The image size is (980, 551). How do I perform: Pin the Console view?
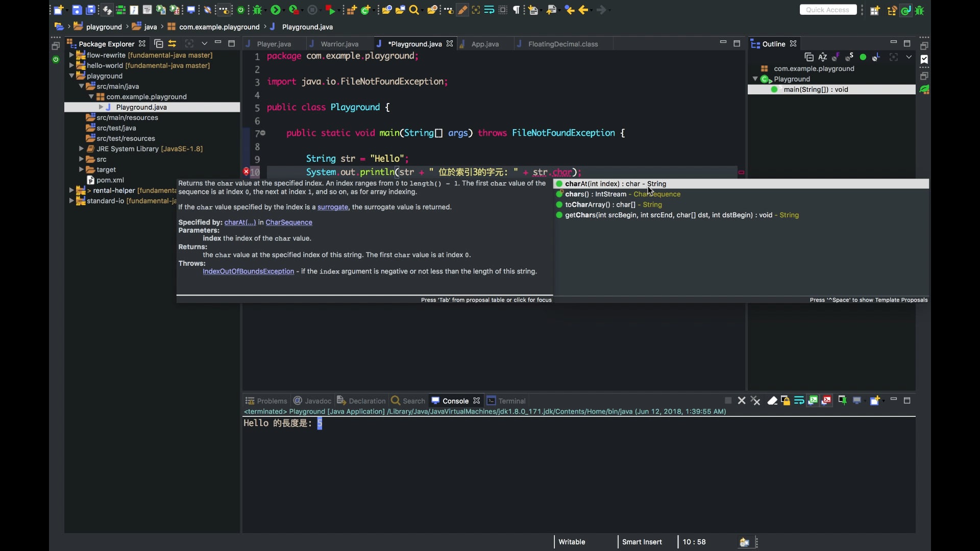(843, 401)
